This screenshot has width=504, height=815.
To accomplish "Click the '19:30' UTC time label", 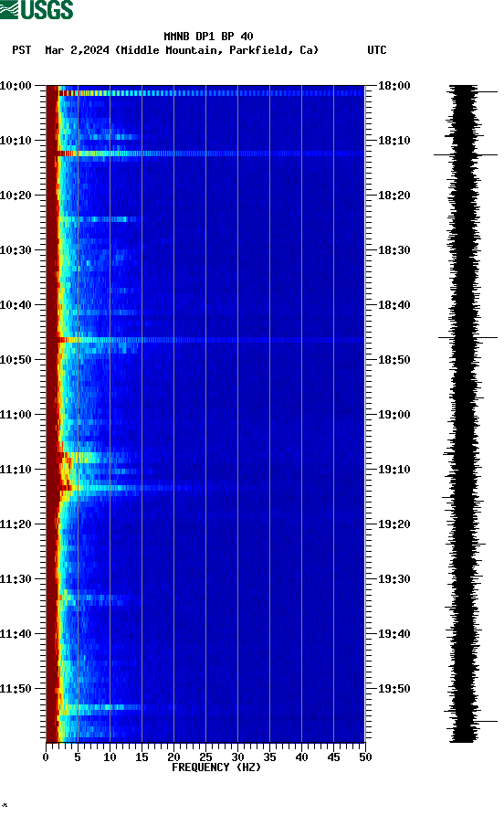I will pyautogui.click(x=394, y=579).
